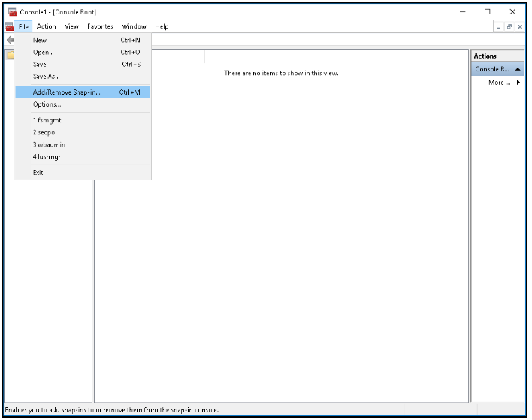Choose Save As... menu entry

click(47, 77)
